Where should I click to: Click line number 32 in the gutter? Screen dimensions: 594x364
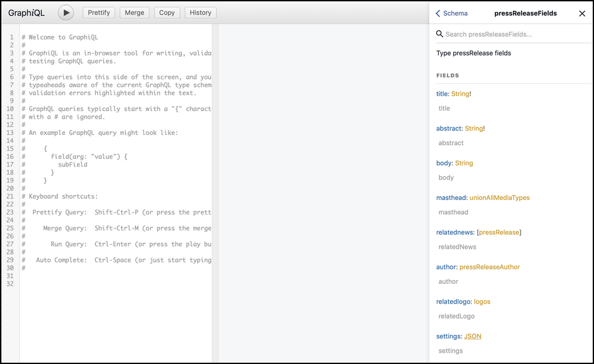coord(10,284)
